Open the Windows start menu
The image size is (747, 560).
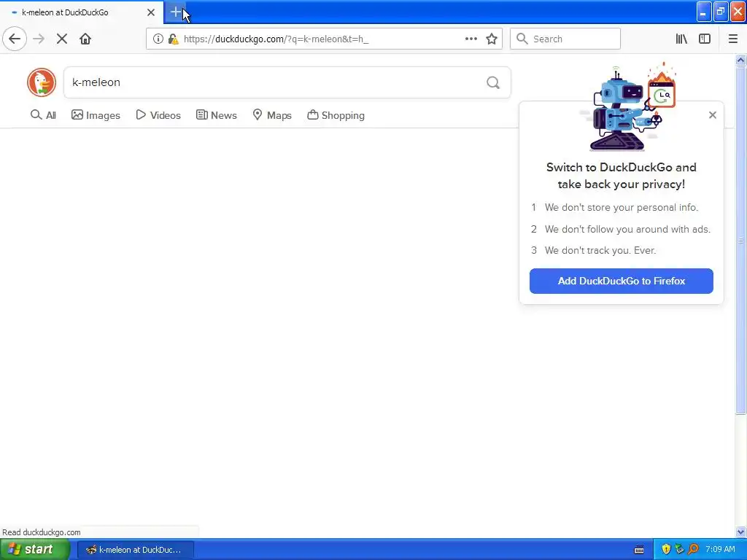pos(35,550)
